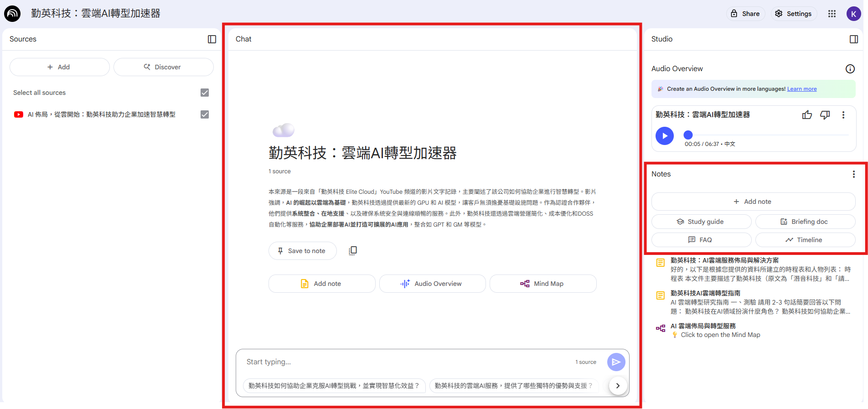
Task: Add a new source
Action: pos(59,67)
